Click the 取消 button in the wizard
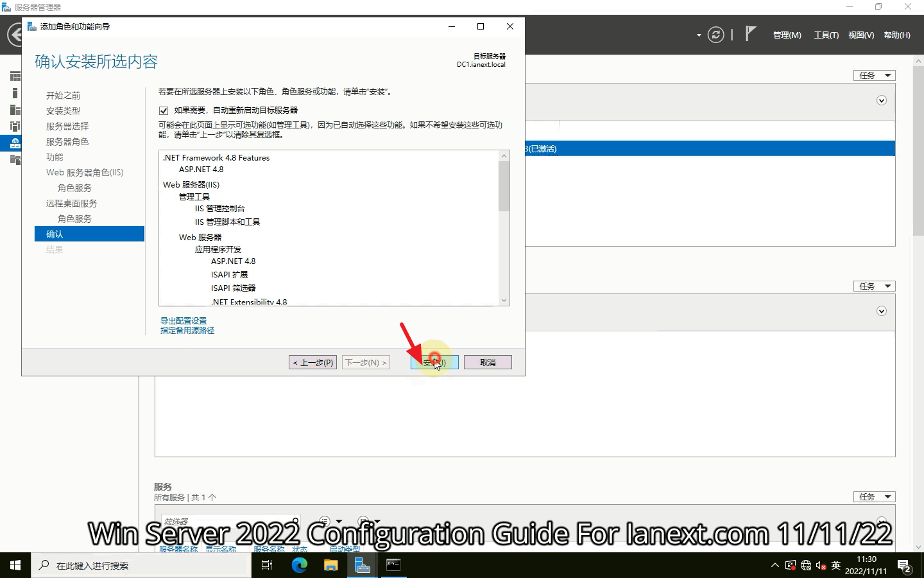The width and height of the screenshot is (924, 578). [488, 362]
